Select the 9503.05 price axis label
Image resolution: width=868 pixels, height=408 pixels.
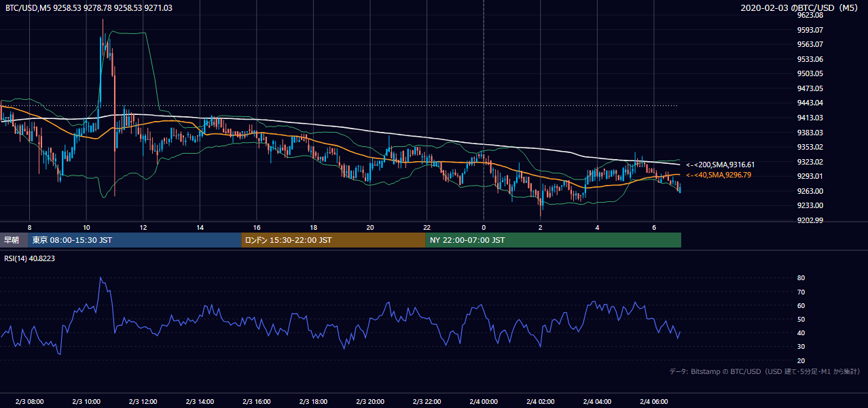[810, 73]
